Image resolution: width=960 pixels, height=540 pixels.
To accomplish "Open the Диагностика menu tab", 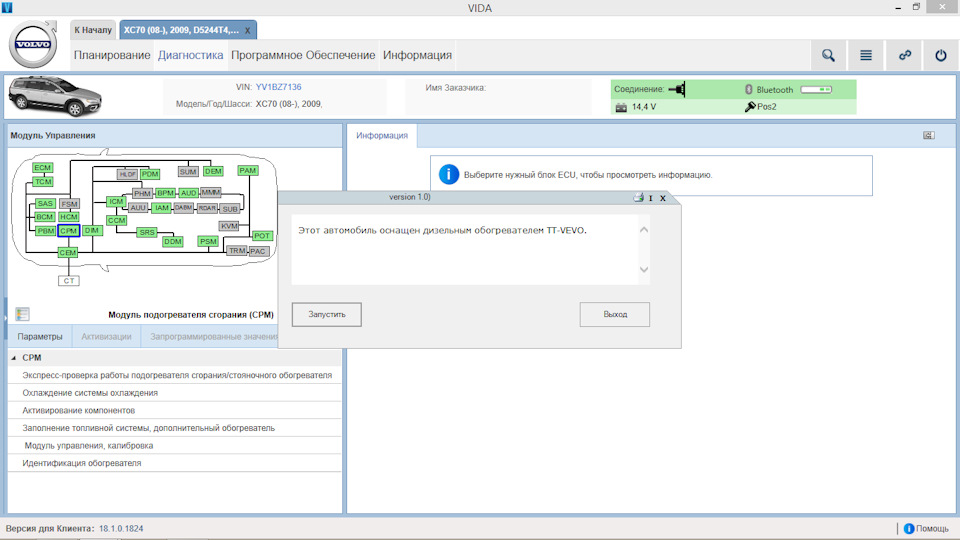I will [x=190, y=55].
